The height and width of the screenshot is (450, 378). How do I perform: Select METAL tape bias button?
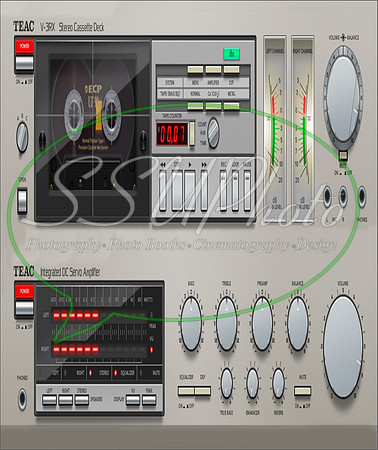pos(231,106)
